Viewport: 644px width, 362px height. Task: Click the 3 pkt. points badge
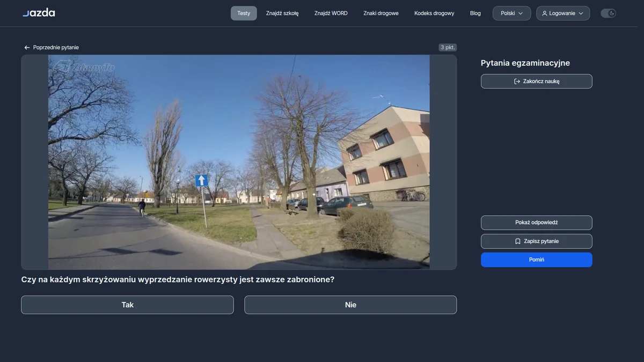448,48
